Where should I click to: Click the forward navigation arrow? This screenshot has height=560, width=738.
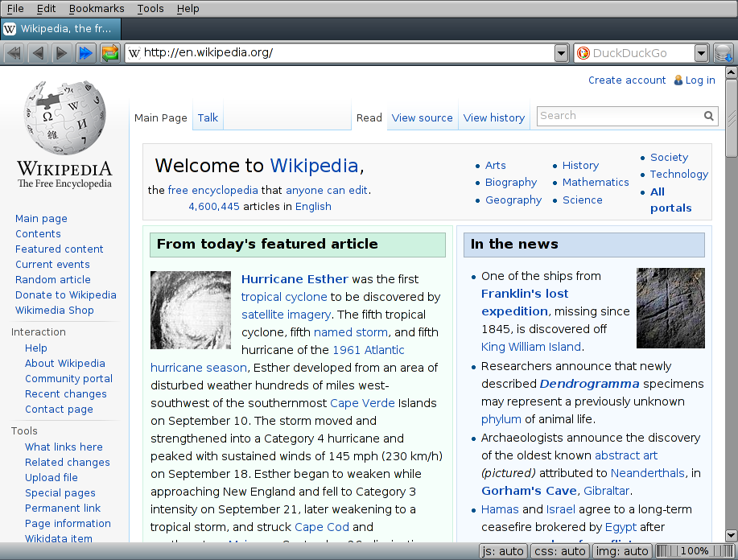[62, 52]
